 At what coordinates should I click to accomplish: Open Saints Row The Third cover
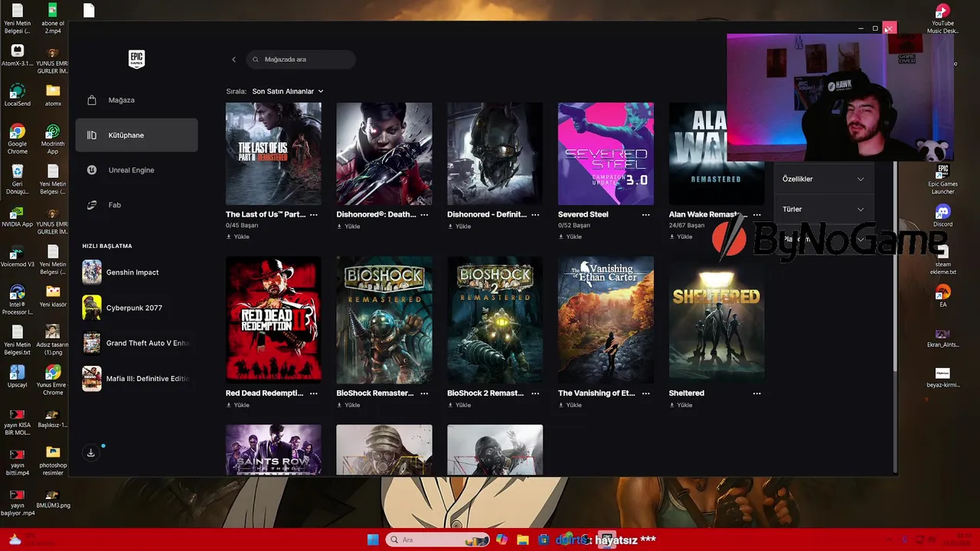click(273, 450)
